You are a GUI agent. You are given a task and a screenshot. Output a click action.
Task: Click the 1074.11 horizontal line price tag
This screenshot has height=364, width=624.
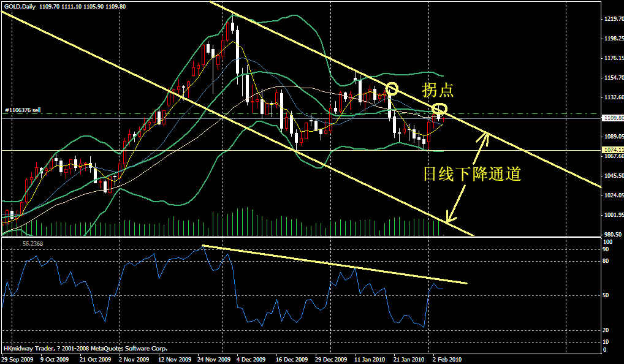(x=613, y=150)
